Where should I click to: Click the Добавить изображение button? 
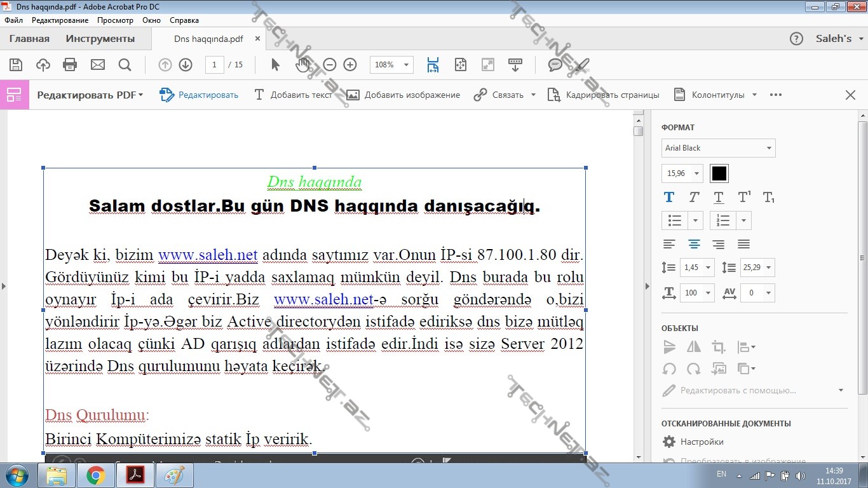click(403, 95)
